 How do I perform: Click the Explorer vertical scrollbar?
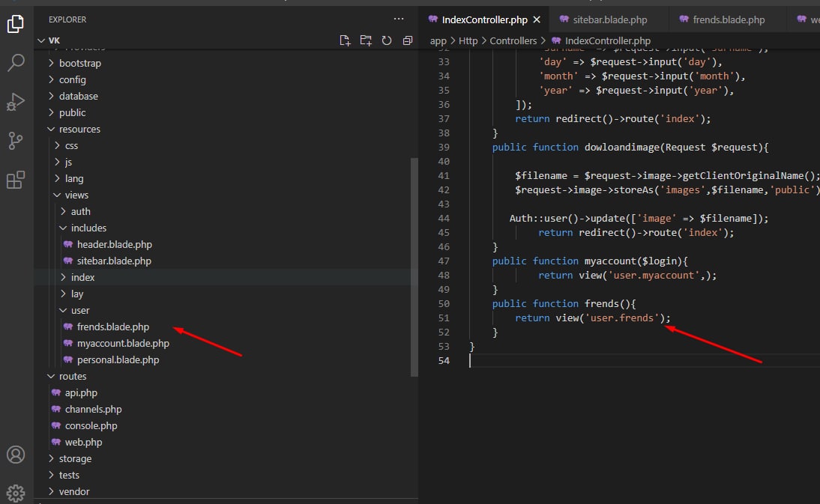(x=414, y=266)
